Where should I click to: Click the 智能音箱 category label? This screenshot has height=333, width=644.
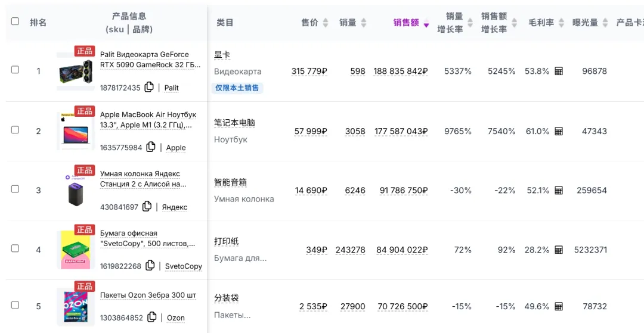click(230, 182)
